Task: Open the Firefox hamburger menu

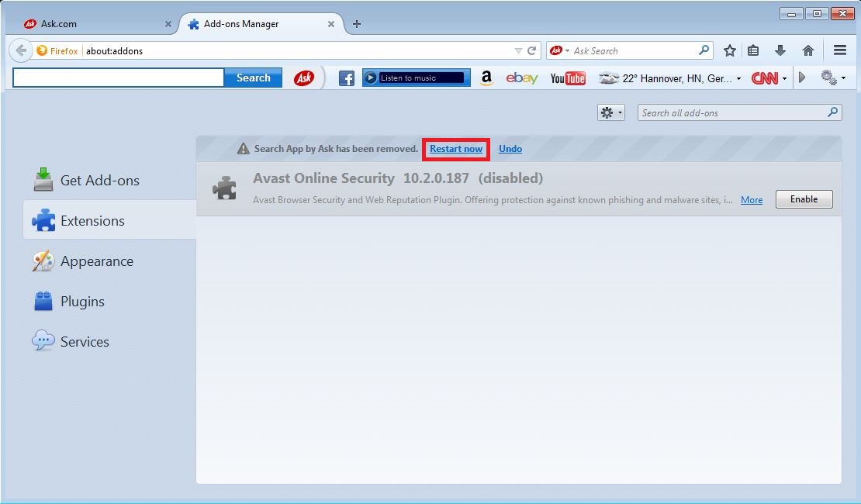Action: point(840,50)
